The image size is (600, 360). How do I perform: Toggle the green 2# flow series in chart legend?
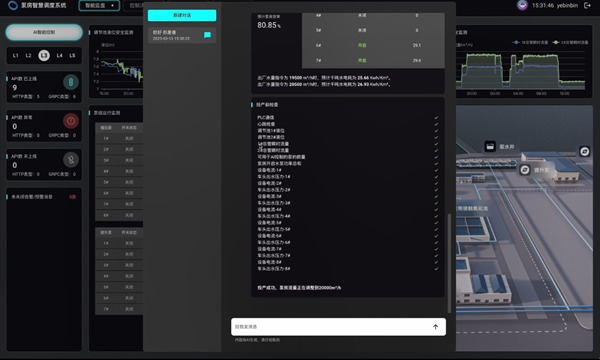coord(570,42)
